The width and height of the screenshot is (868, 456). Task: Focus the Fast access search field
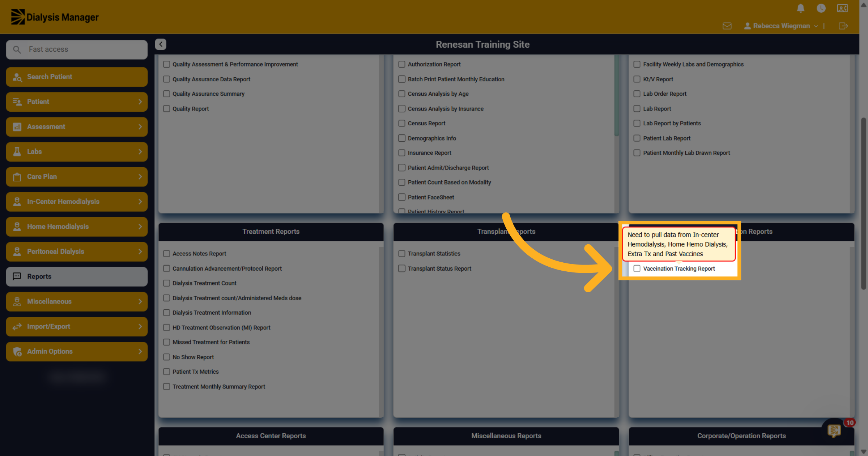[x=77, y=50]
